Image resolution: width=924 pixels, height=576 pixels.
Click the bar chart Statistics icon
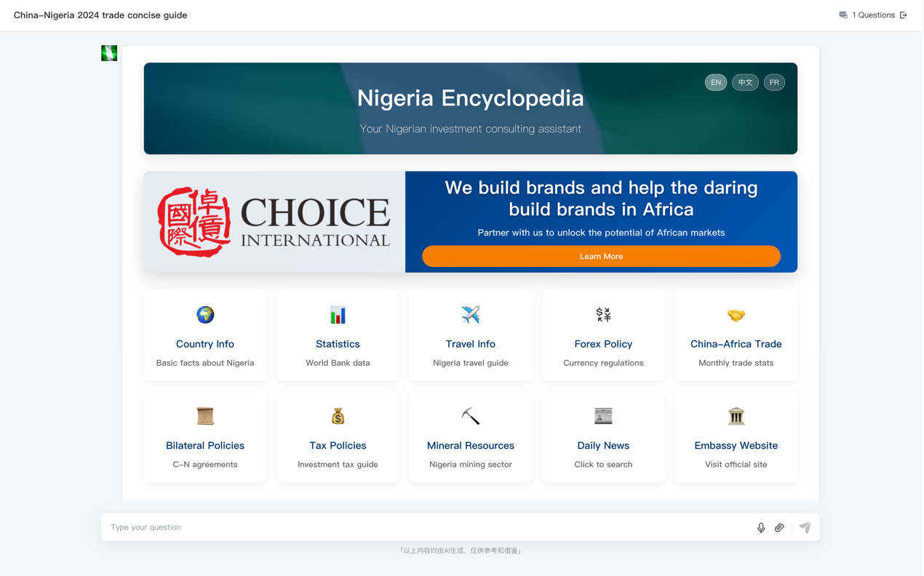[x=338, y=315]
